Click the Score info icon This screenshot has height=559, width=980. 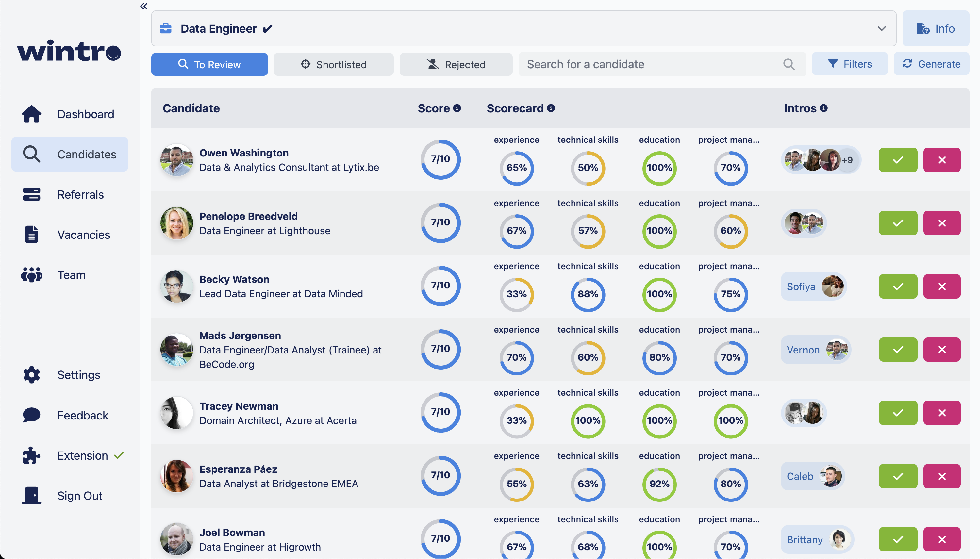coord(457,108)
